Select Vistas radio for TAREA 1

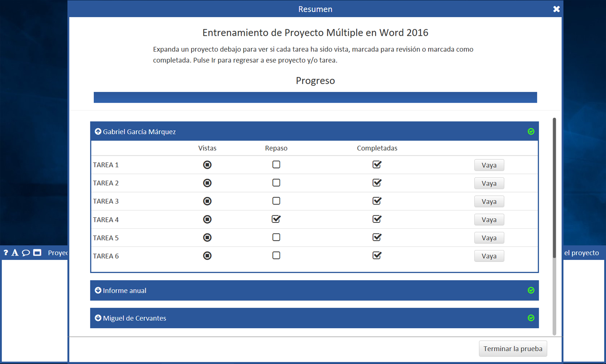[207, 165]
